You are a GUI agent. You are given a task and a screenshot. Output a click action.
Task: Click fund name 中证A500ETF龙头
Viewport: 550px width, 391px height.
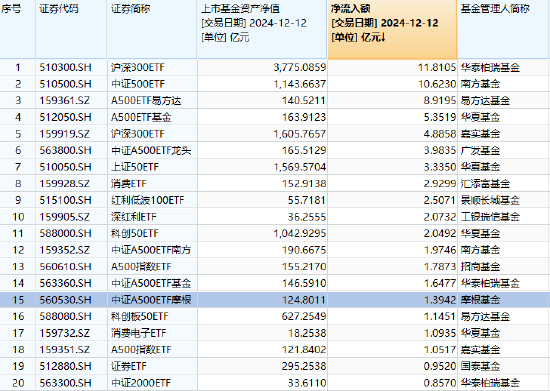pos(151,150)
